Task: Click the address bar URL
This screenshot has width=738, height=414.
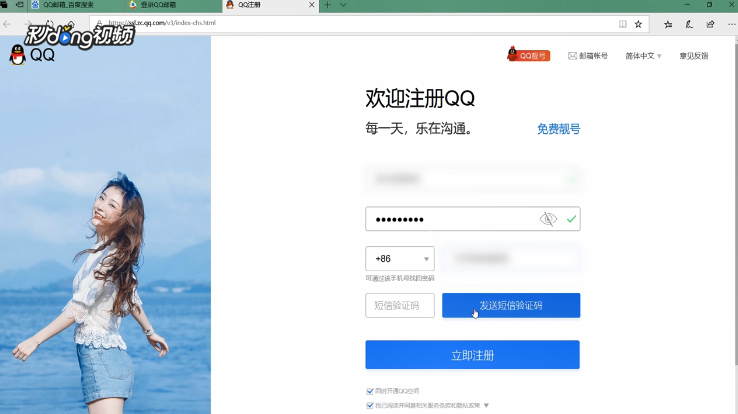Action: pyautogui.click(x=162, y=23)
